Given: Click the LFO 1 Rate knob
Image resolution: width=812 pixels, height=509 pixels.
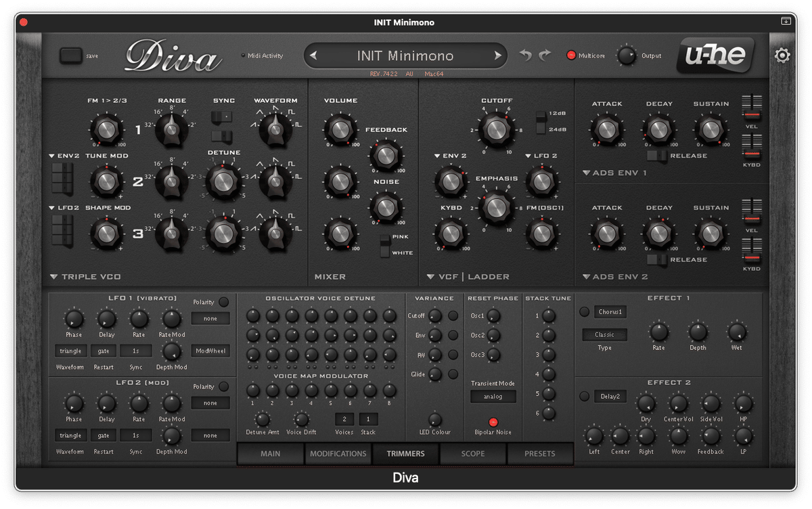Looking at the screenshot, I should tap(139, 319).
